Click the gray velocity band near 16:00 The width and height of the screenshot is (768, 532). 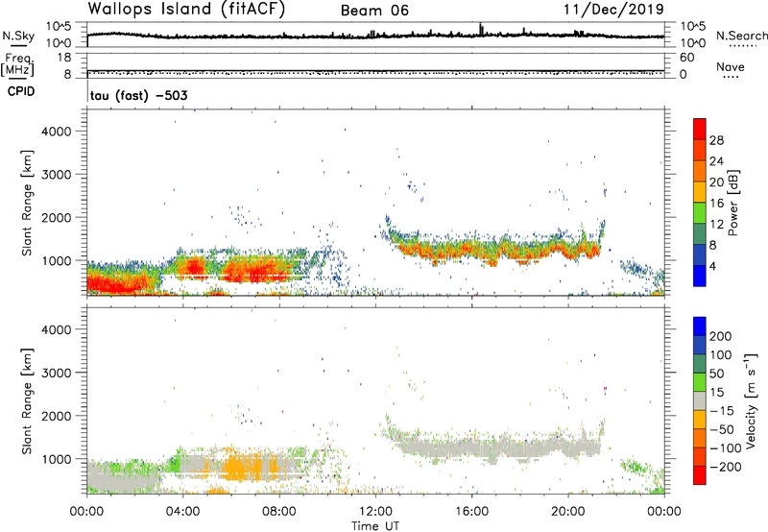coord(471,447)
